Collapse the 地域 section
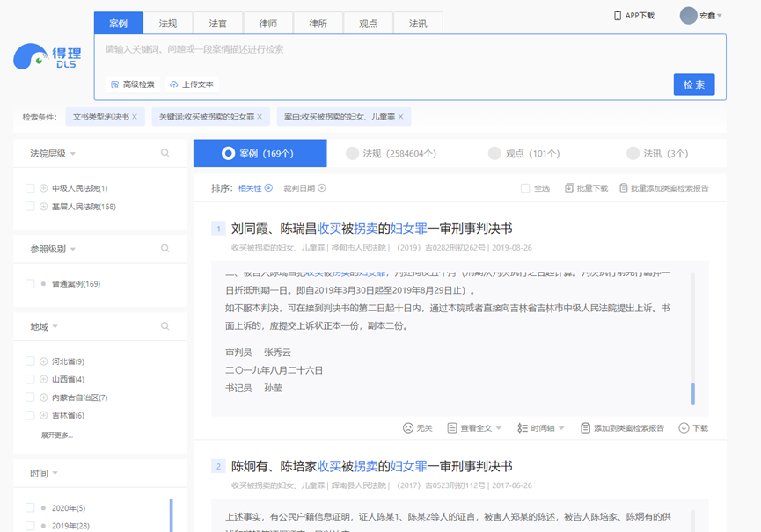The height and width of the screenshot is (532, 761). point(55,326)
